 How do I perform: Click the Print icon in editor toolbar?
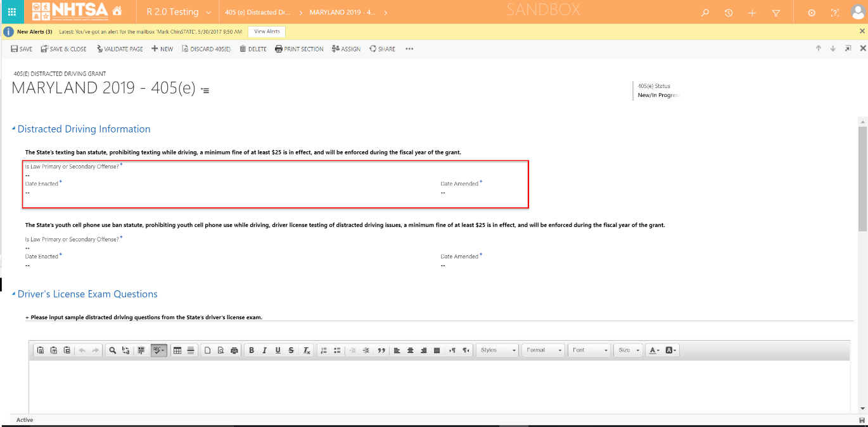coord(234,350)
